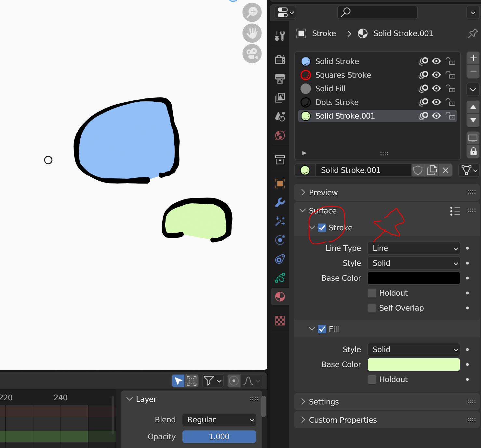Open the Texture checkerboard properties tab
The image size is (481, 448).
280,321
